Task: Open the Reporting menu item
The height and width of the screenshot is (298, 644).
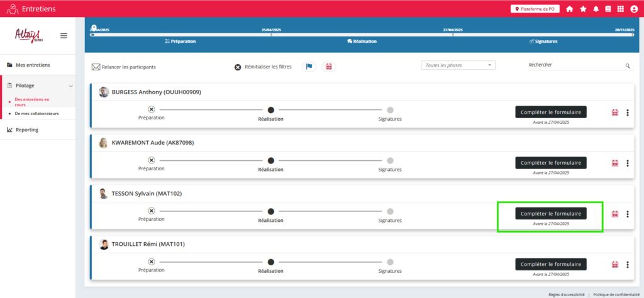Action: pos(27,130)
